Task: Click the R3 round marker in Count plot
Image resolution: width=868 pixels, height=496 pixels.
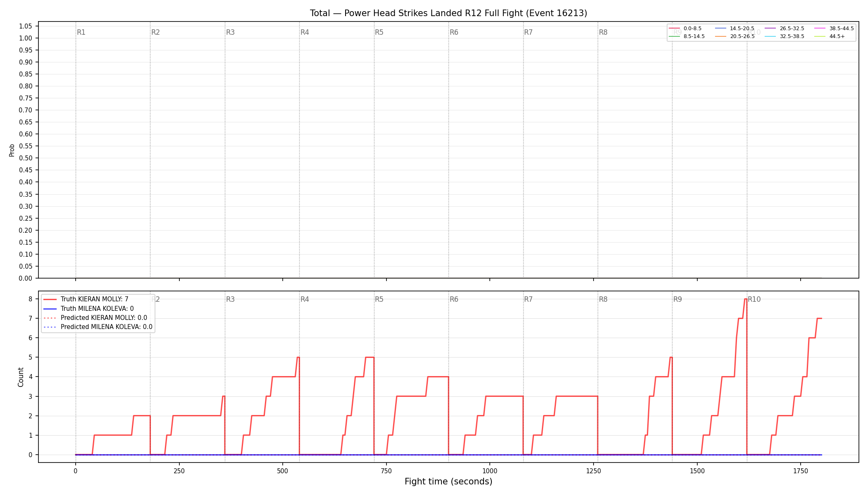Action: tap(230, 299)
